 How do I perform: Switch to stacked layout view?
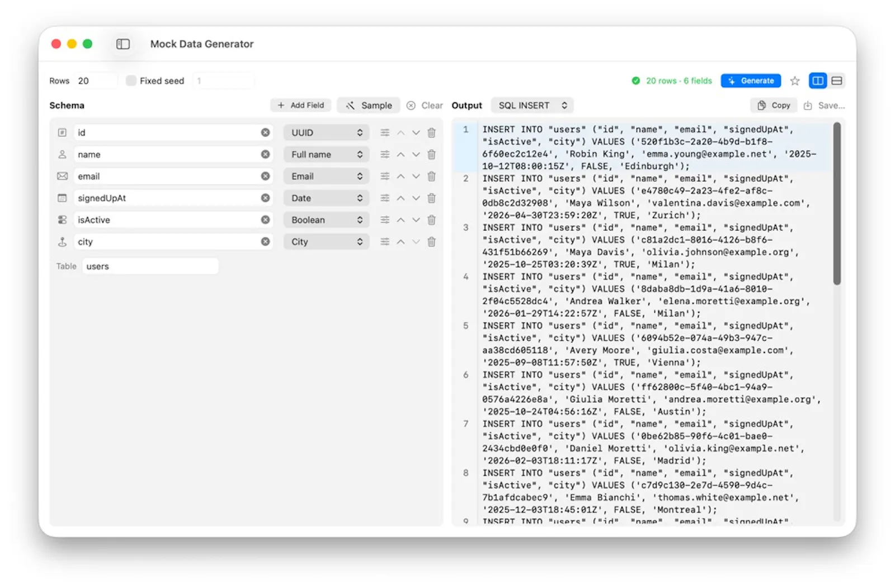[x=836, y=81]
